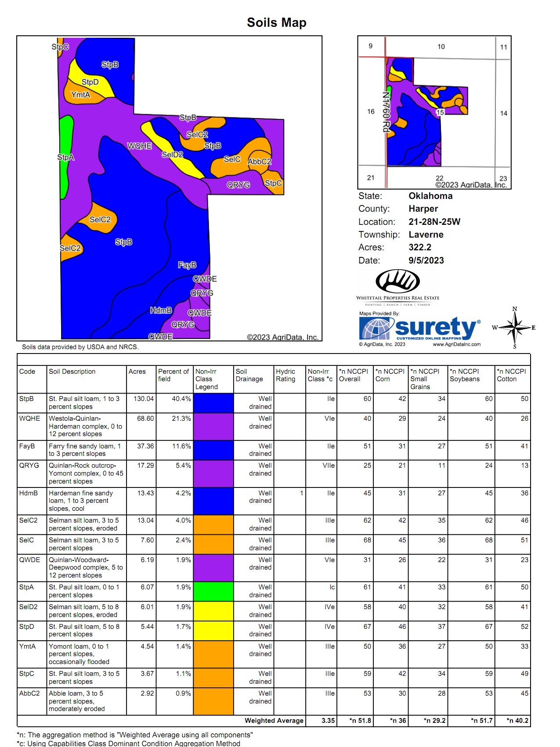This screenshot has width=560, height=747.
Task: Select the blue StpB legend swatch
Action: click(213, 403)
